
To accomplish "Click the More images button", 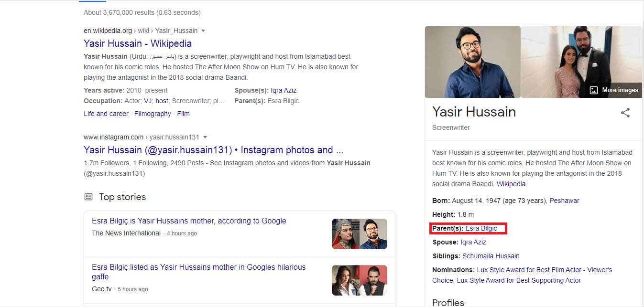I will tap(614, 90).
